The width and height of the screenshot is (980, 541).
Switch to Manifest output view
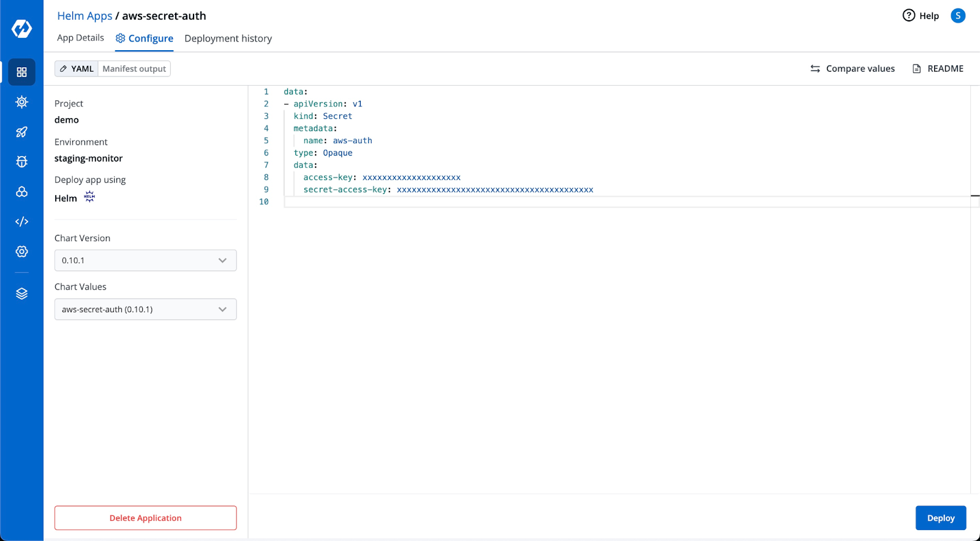[134, 69]
